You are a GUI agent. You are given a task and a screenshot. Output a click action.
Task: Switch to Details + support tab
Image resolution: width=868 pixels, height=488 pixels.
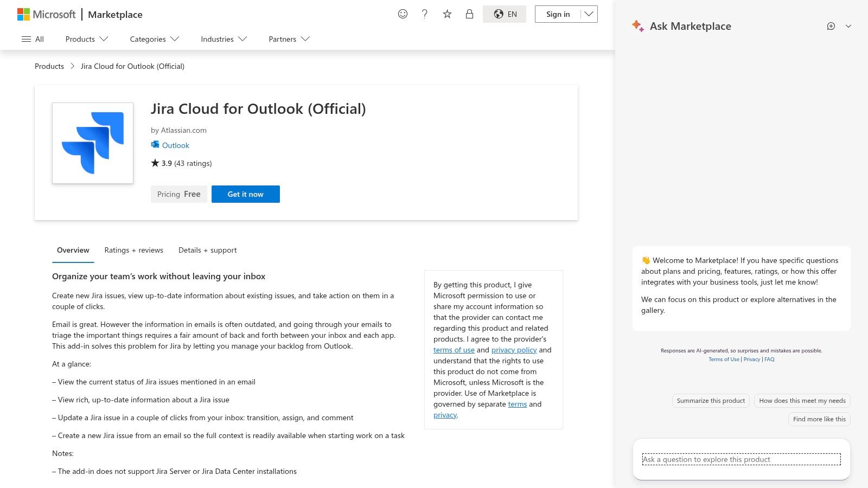pyautogui.click(x=208, y=250)
